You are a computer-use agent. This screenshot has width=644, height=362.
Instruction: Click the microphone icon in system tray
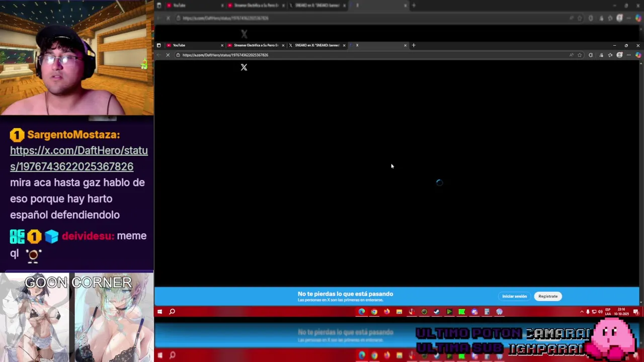588,312
